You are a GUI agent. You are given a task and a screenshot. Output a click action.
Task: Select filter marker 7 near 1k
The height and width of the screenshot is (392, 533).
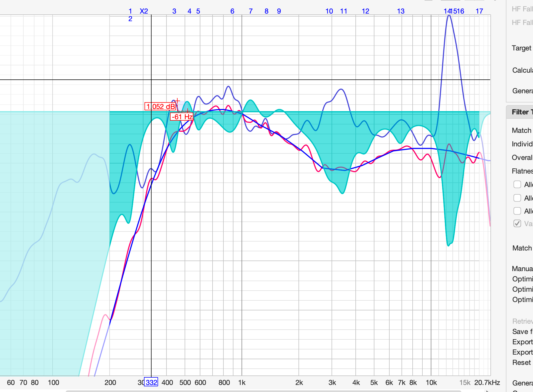251,11
